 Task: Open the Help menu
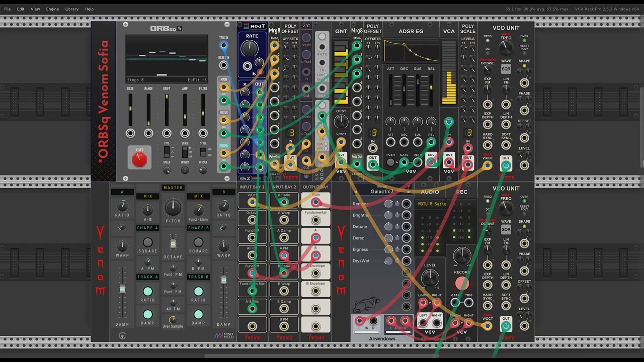[x=89, y=9]
